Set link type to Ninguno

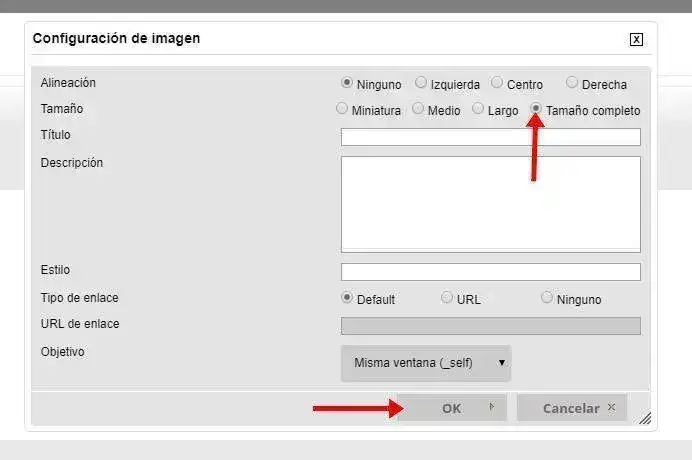tap(547, 298)
